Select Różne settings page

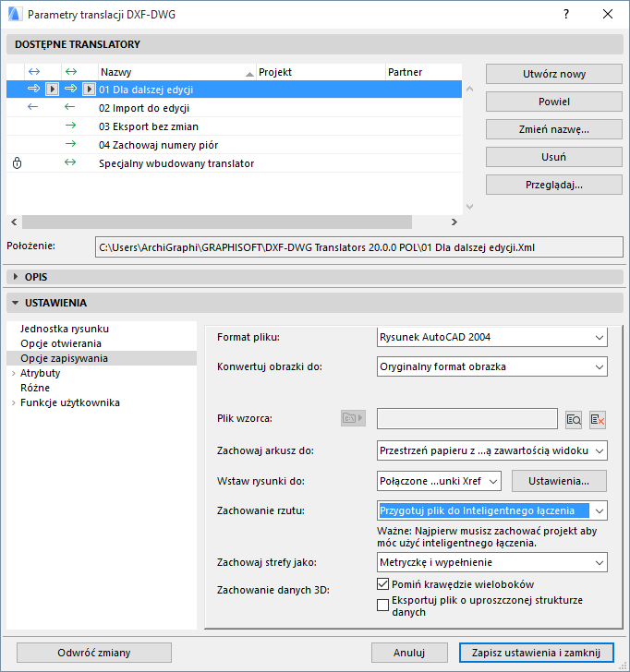(35, 388)
